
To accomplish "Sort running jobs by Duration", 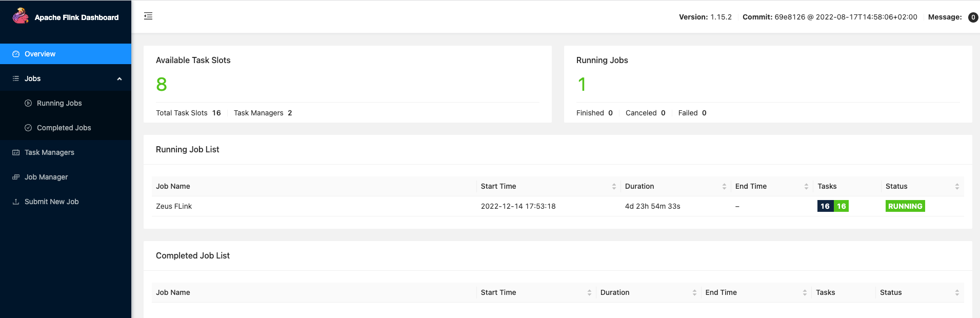I will click(x=724, y=187).
